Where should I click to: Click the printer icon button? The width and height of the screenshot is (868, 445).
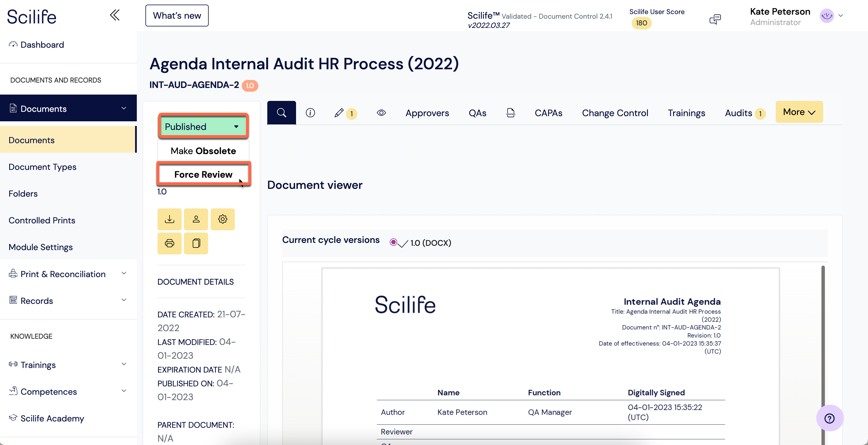pos(170,243)
